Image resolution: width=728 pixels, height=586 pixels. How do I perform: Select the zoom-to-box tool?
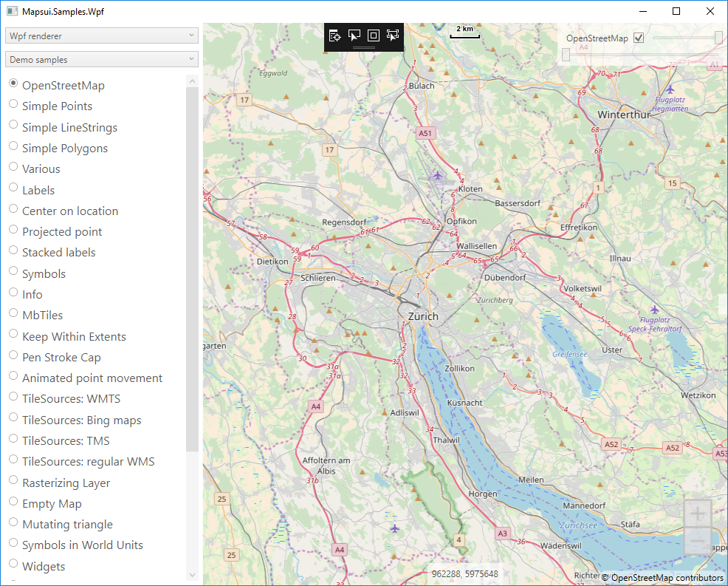374,35
